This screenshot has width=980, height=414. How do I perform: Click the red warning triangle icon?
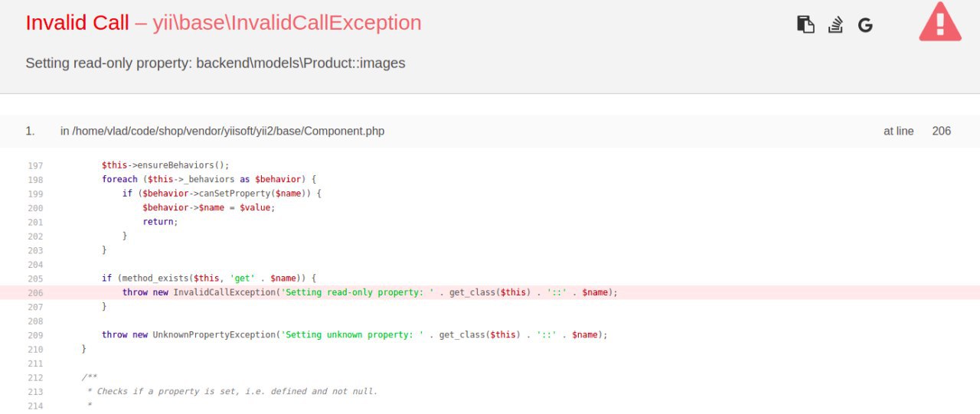pyautogui.click(x=940, y=21)
